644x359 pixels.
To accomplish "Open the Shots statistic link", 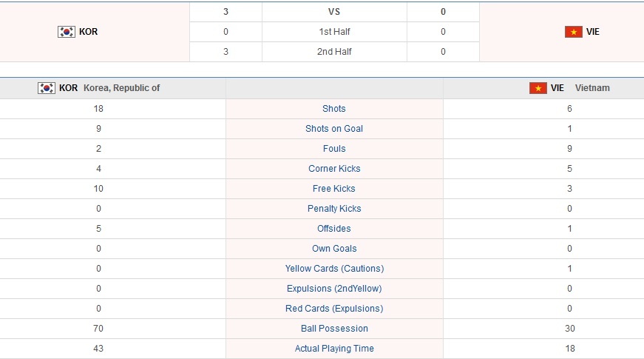I will pos(334,109).
